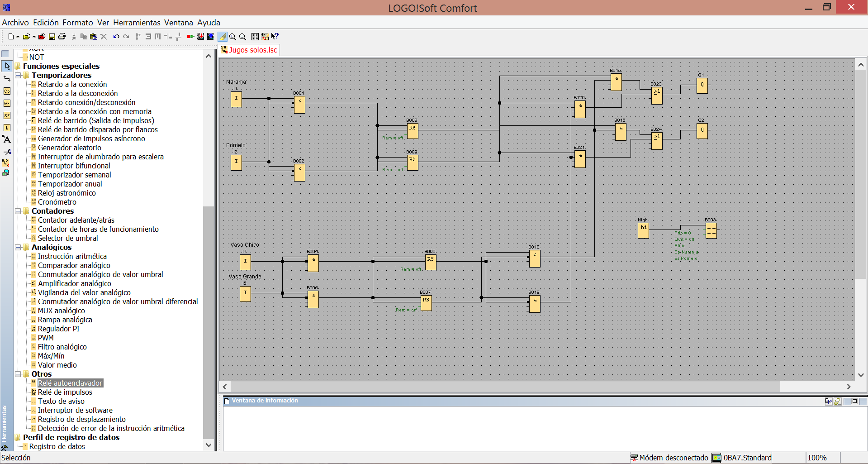Open the Edición menu

(46, 23)
